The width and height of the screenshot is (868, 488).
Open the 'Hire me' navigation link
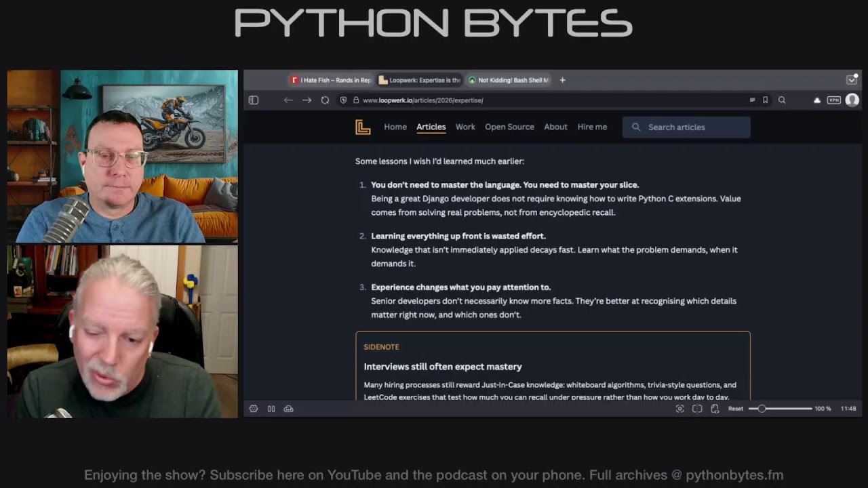[591, 127]
